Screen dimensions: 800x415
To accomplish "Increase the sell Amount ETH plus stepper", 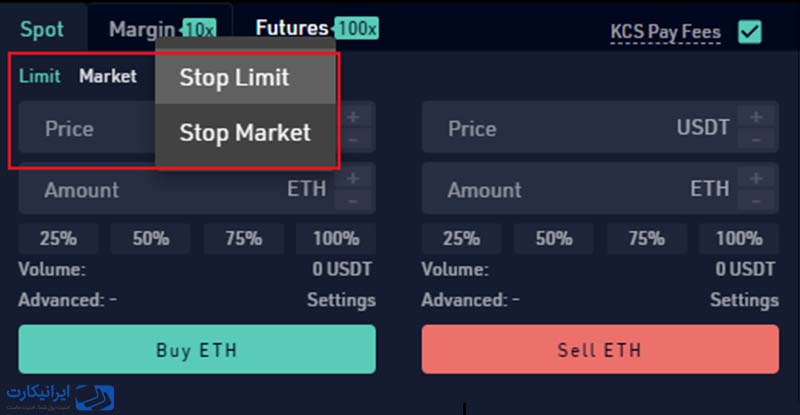I will [x=756, y=178].
